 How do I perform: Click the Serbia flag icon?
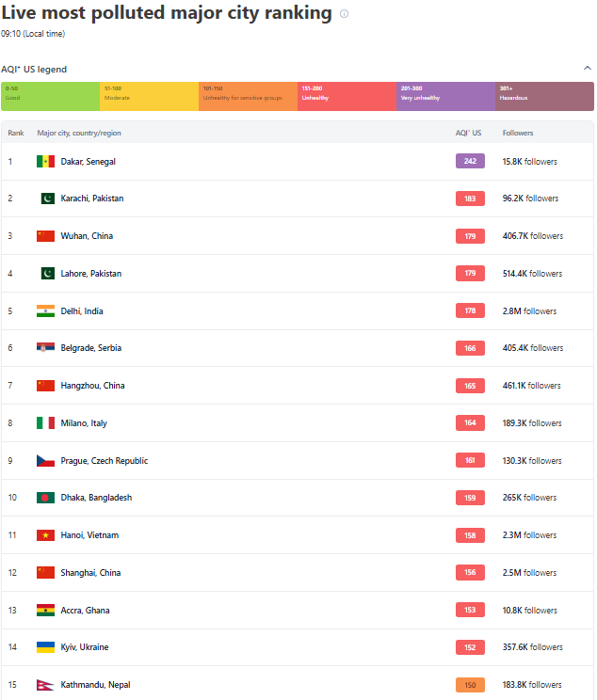click(45, 348)
